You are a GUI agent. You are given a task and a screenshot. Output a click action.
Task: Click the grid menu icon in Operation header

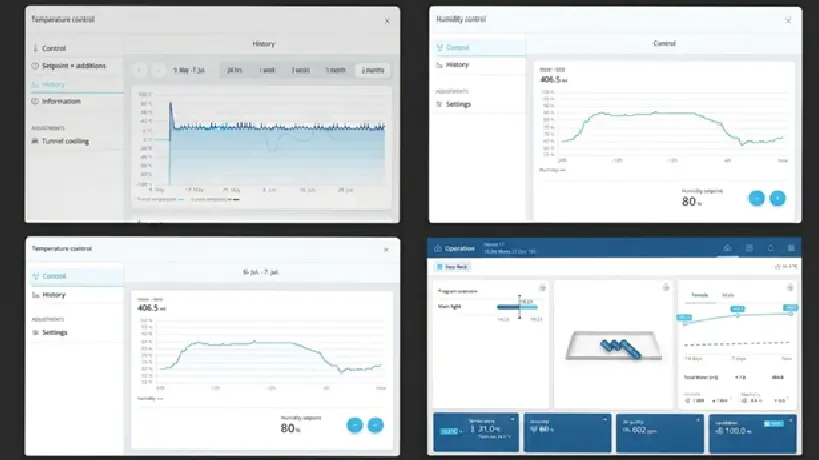pyautogui.click(x=791, y=248)
